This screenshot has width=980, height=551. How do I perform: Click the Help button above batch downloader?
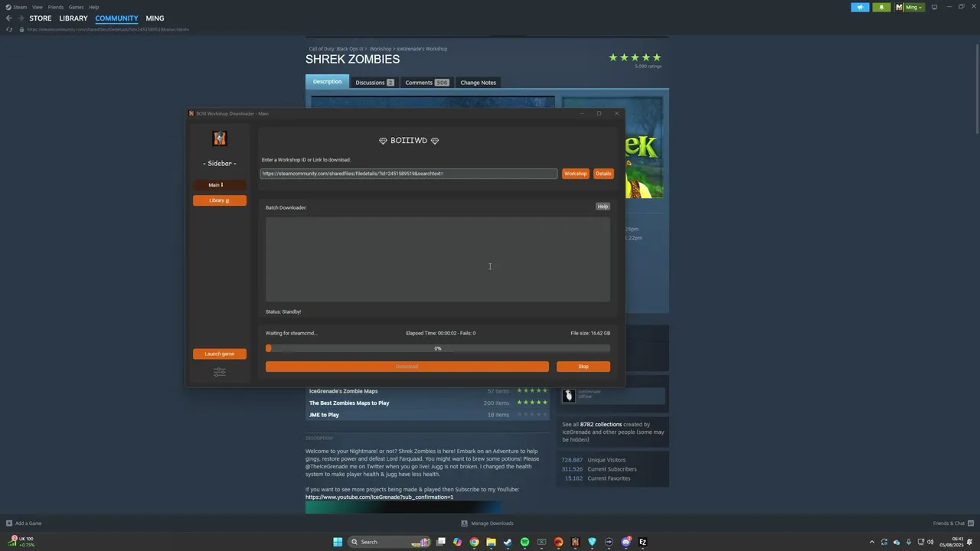pyautogui.click(x=603, y=207)
